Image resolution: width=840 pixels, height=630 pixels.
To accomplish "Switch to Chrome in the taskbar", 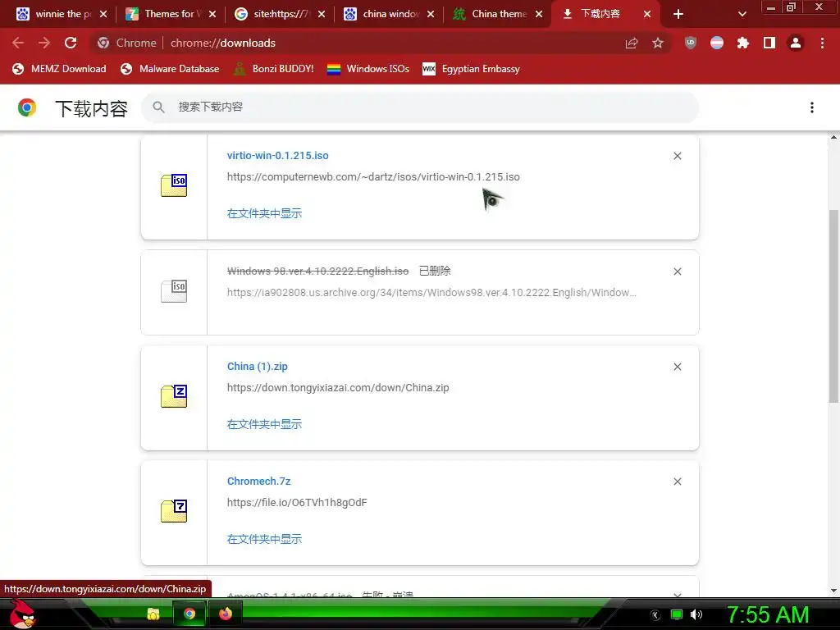I will point(189,614).
